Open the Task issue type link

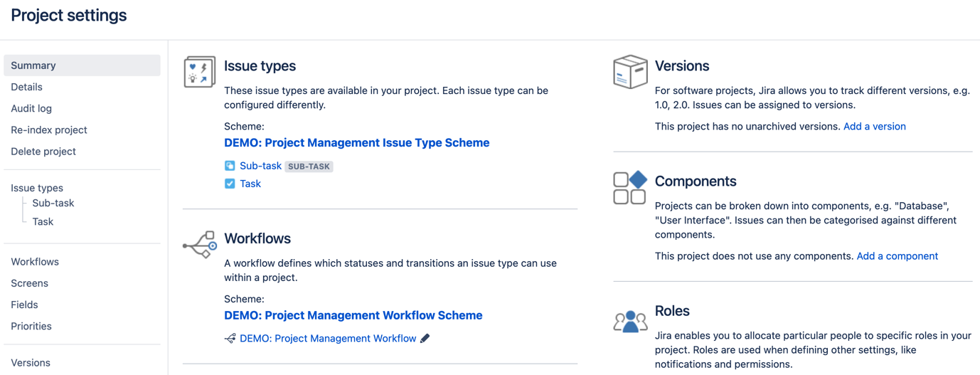tap(250, 184)
